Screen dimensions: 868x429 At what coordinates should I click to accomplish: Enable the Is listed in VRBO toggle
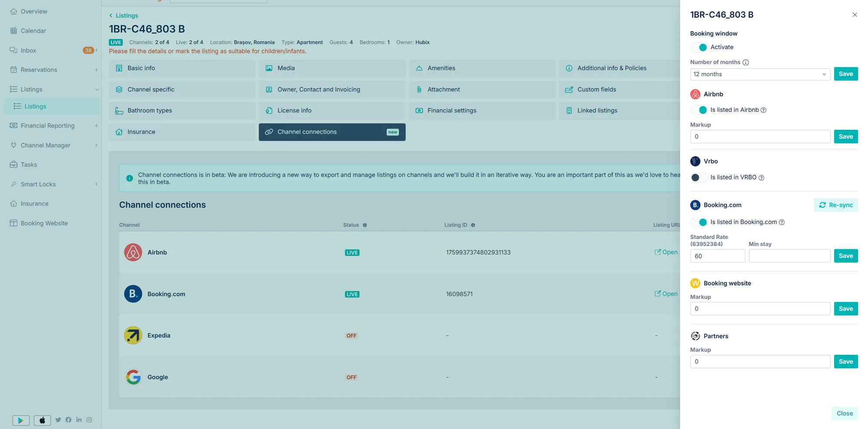click(x=699, y=177)
